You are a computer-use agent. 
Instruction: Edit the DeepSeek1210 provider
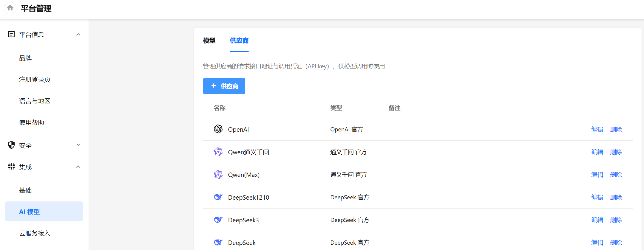pyautogui.click(x=597, y=197)
